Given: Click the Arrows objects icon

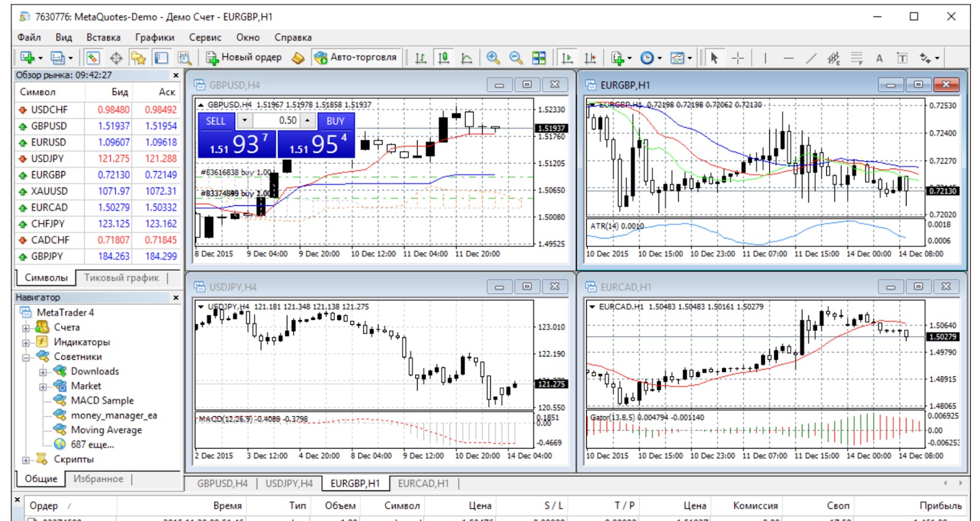Looking at the screenshot, I should 925,58.
